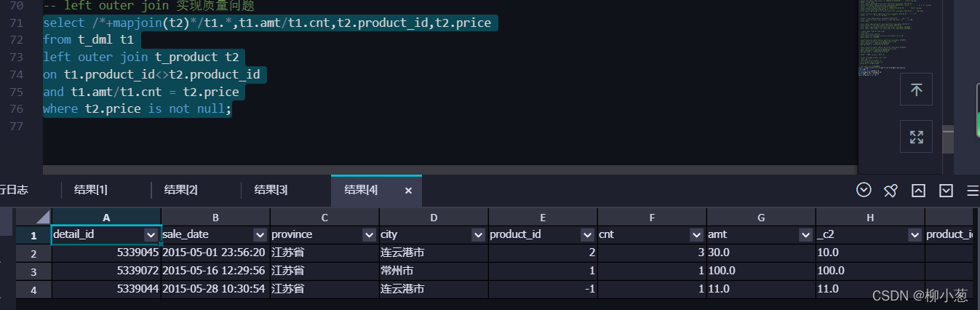This screenshot has height=310, width=980.
Task: Click the boxed down-arrow panel icon
Action: pyautogui.click(x=946, y=191)
